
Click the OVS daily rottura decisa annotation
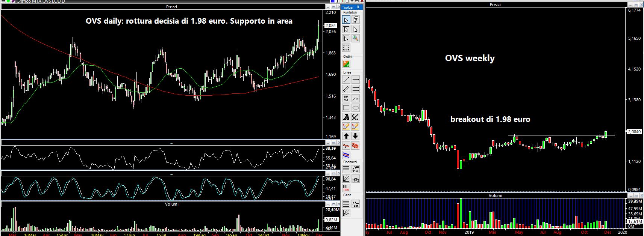(189, 21)
